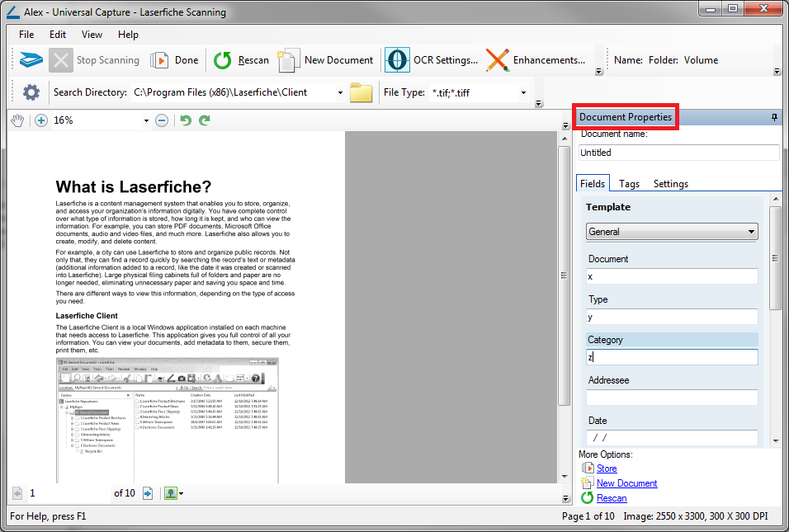The height and width of the screenshot is (532, 789).
Task: Switch to the Settings tab
Action: [x=671, y=184]
